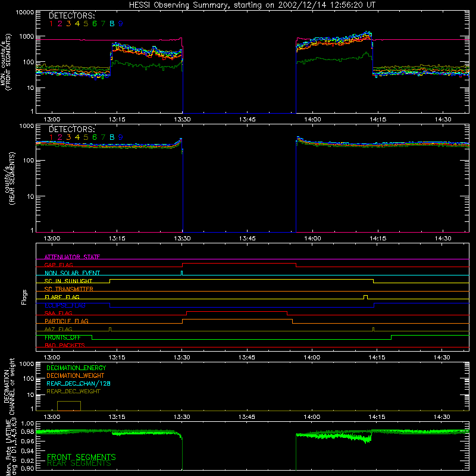Select detector number 2 in front segments legend
476x476 pixels.
pyautogui.click(x=60, y=24)
